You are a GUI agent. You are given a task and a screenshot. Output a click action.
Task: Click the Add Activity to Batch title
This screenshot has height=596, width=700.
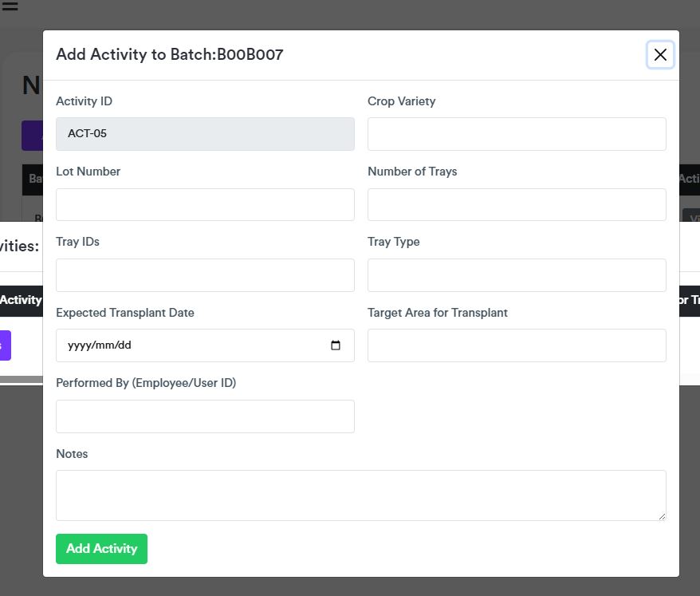coord(169,54)
